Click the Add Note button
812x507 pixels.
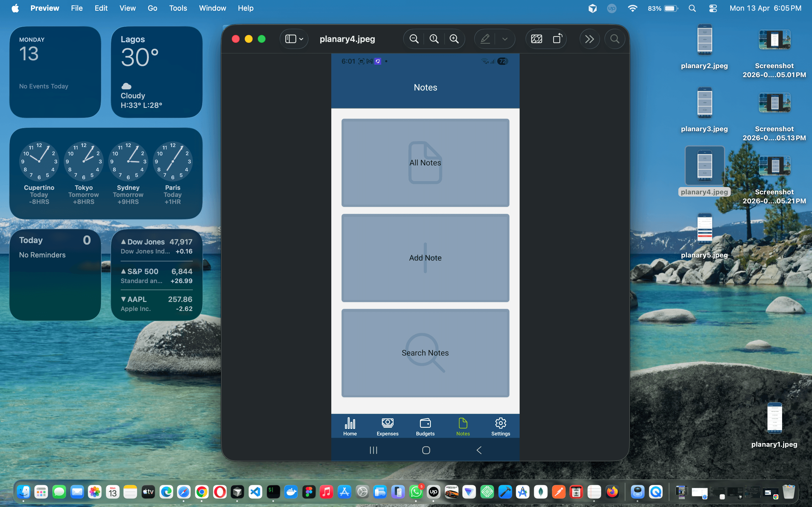pos(425,257)
